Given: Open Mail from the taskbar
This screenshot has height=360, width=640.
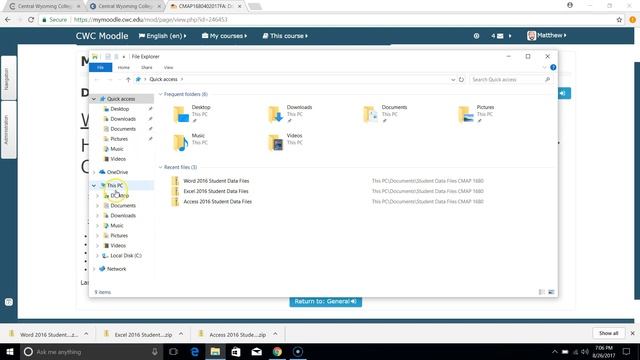Looking at the screenshot, I should pyautogui.click(x=256, y=351).
